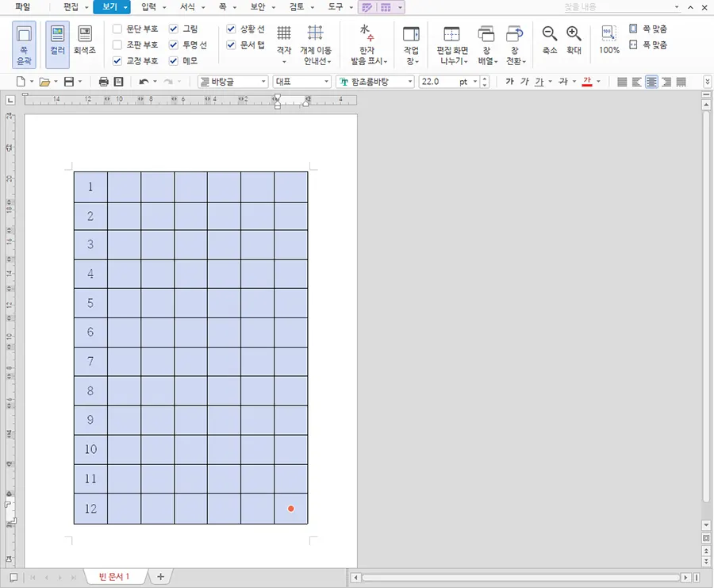The height and width of the screenshot is (588, 714).
Task: Uncheck the 메모 checkbox
Action: point(174,60)
